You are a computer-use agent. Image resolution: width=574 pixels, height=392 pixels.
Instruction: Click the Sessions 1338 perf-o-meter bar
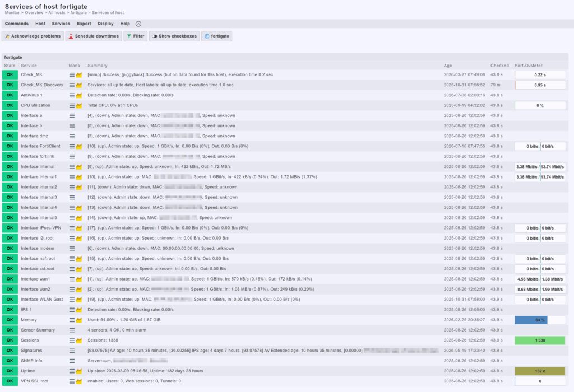tap(540, 341)
